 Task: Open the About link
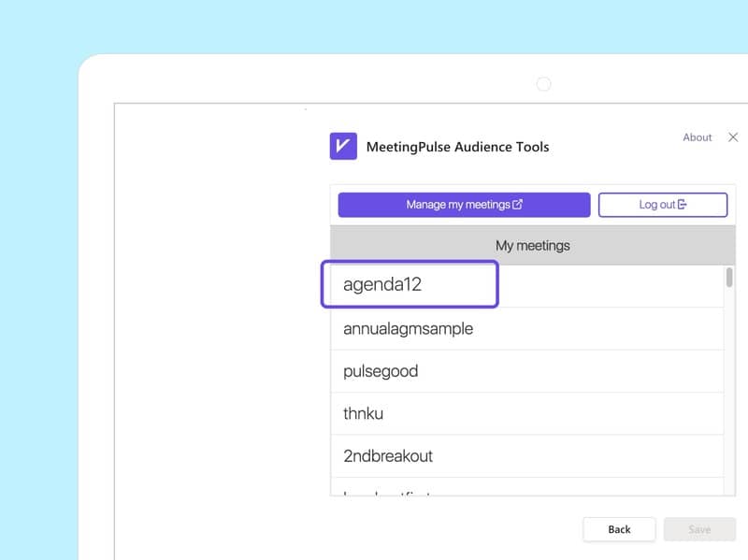(697, 137)
